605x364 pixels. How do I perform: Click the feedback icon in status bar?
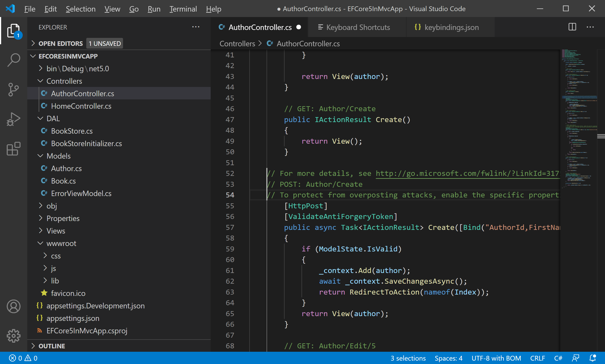pos(575,358)
